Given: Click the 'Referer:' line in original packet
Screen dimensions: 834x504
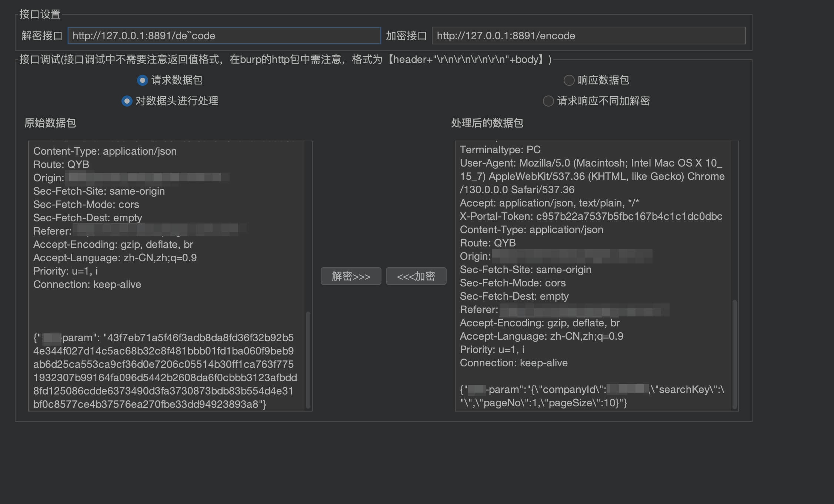Looking at the screenshot, I should 140,231.
